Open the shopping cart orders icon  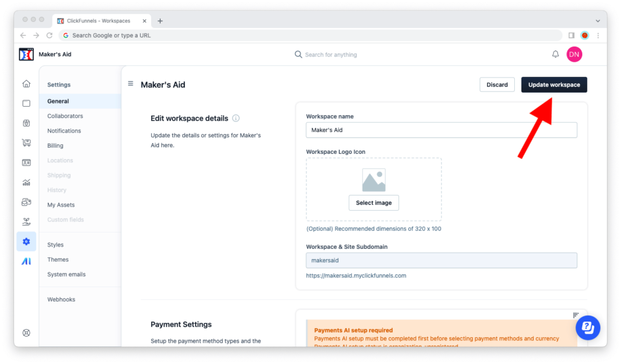[27, 143]
